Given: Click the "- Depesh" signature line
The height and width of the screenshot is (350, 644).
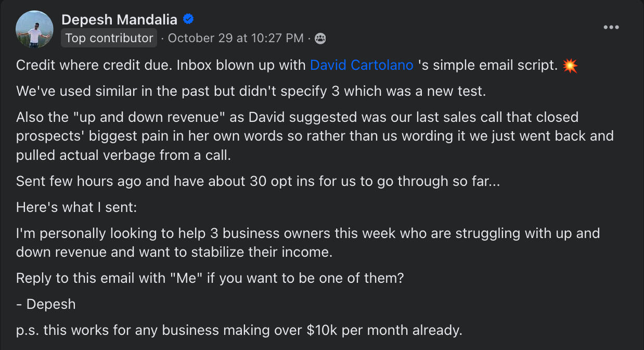Looking at the screenshot, I should coord(46,304).
